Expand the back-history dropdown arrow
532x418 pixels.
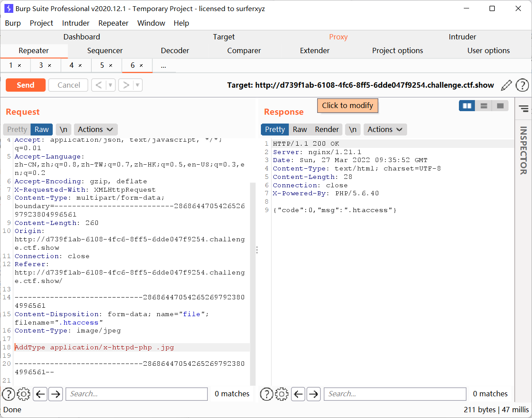pos(111,85)
